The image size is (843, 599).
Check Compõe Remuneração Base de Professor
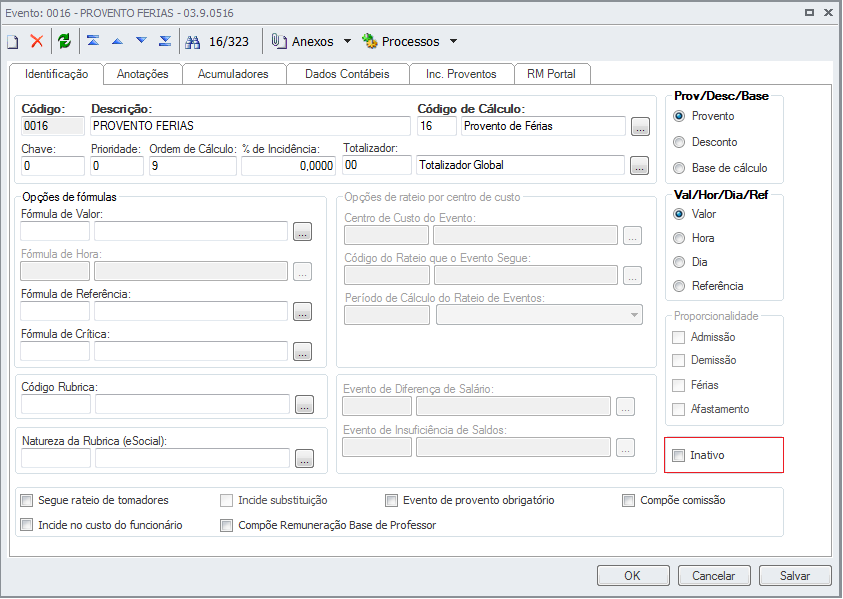226,525
